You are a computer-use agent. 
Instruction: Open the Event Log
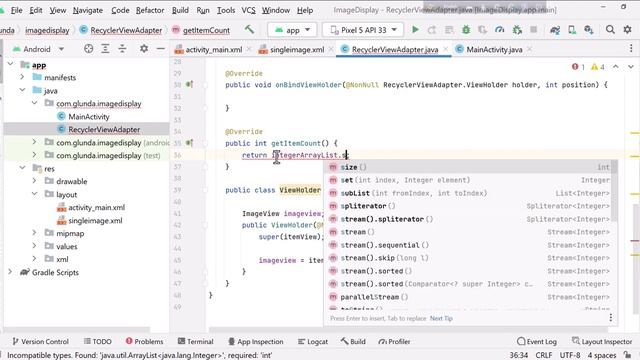pos(536,341)
